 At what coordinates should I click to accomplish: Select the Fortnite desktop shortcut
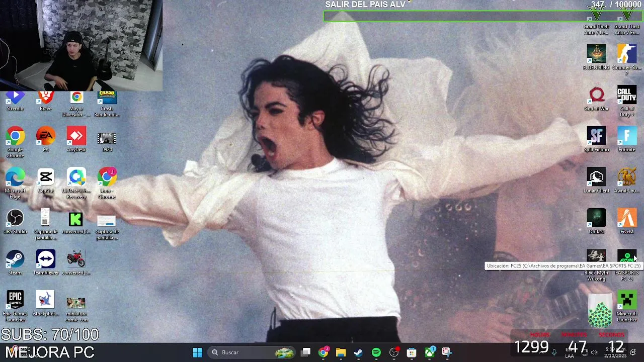(627, 139)
